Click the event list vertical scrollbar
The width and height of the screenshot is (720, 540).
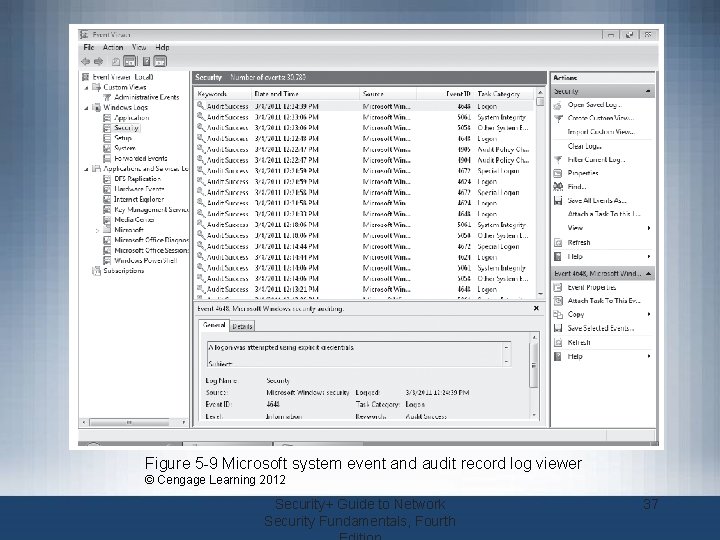[540, 190]
